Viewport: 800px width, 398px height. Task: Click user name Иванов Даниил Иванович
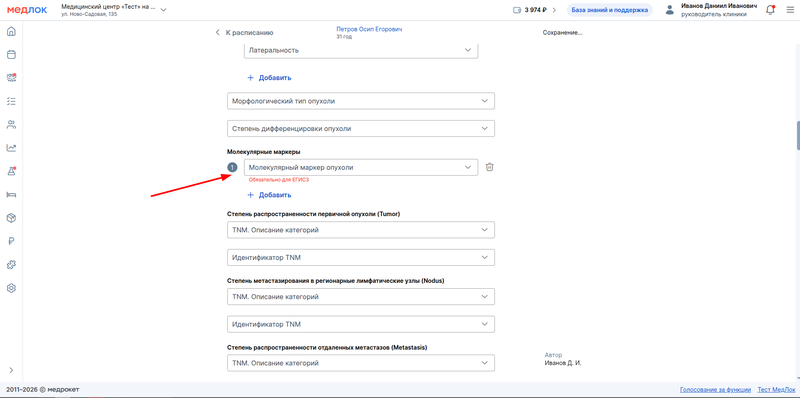[x=719, y=6]
